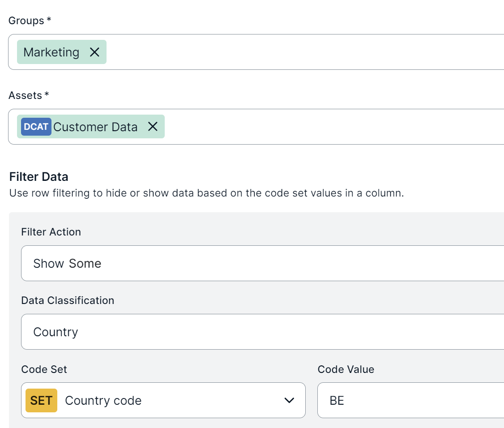Open the Filter Action dropdown showing Show Some
The height and width of the screenshot is (428, 504).
coord(262,263)
